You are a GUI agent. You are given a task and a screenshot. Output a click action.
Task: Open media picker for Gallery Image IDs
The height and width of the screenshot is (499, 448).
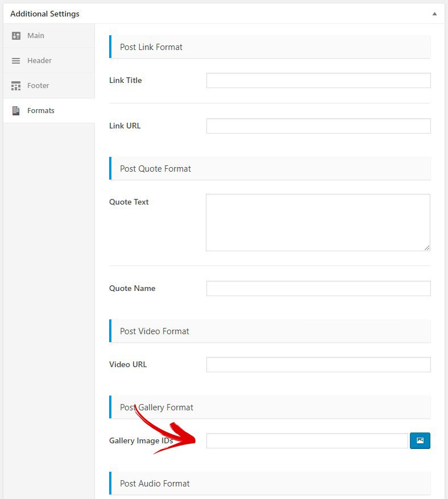420,440
